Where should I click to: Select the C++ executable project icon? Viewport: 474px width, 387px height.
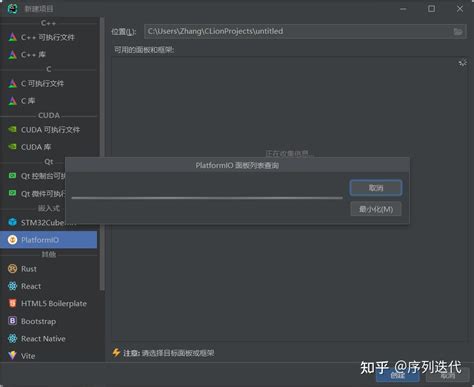pyautogui.click(x=12, y=37)
